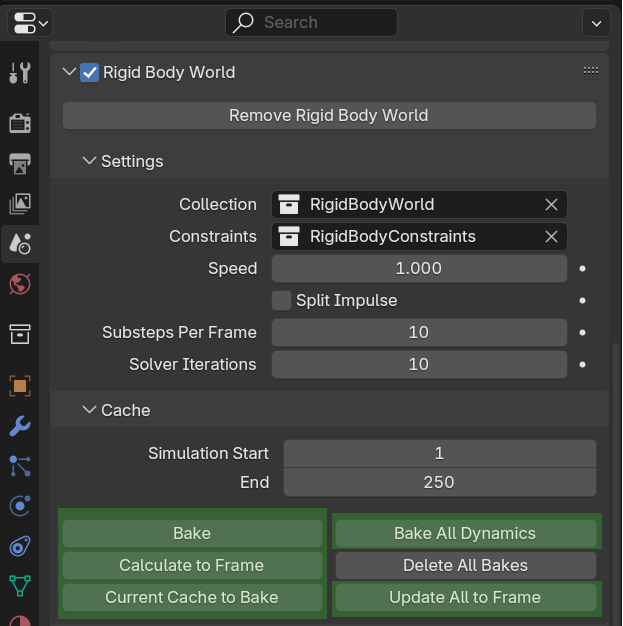Open the Collection properties tab
This screenshot has height=626, width=623.
(20, 334)
